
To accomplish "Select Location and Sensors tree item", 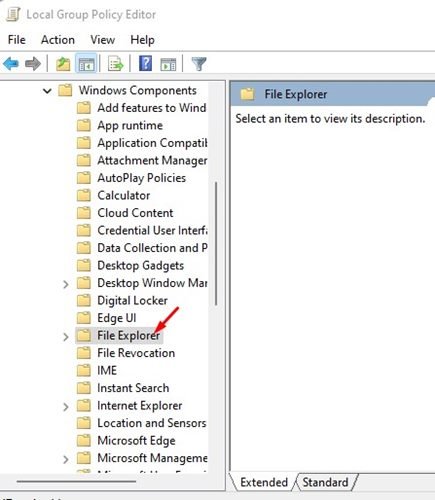I will [152, 423].
